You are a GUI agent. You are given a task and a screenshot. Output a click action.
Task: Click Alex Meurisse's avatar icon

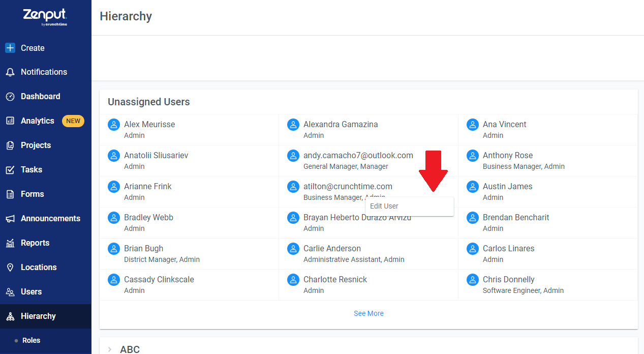[x=114, y=125]
